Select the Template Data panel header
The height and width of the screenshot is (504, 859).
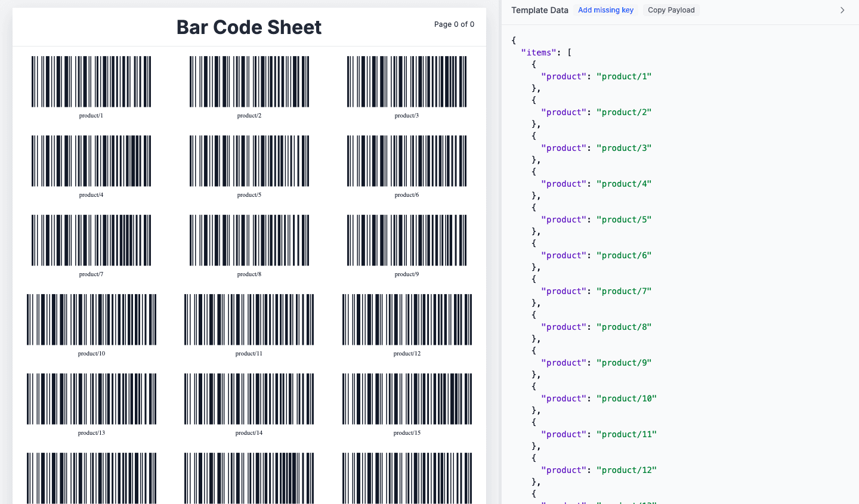click(539, 10)
